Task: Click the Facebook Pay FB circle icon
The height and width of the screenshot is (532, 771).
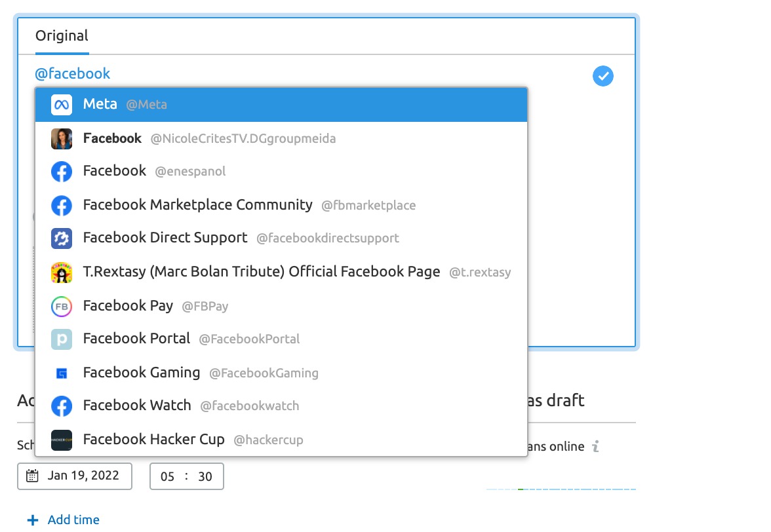Action: click(62, 307)
